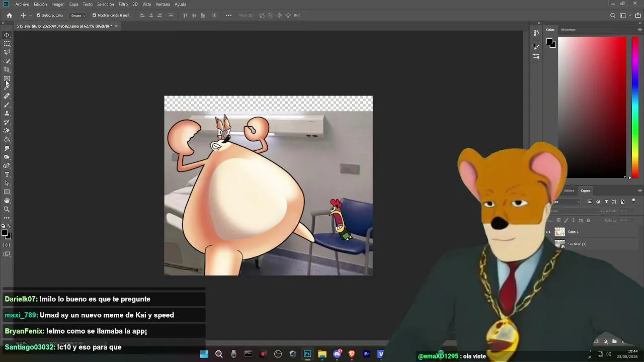
Task: Collapse the right panels with the double arrow
Action: pyautogui.click(x=639, y=23)
